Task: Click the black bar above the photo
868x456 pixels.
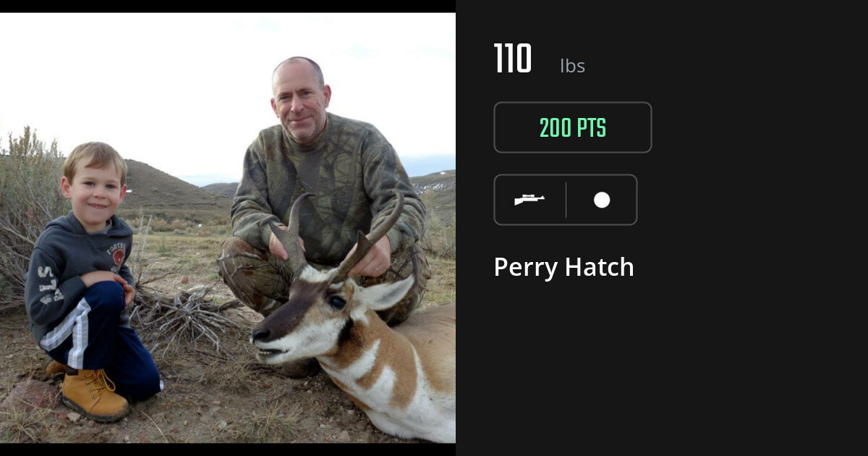Action: coord(228,6)
